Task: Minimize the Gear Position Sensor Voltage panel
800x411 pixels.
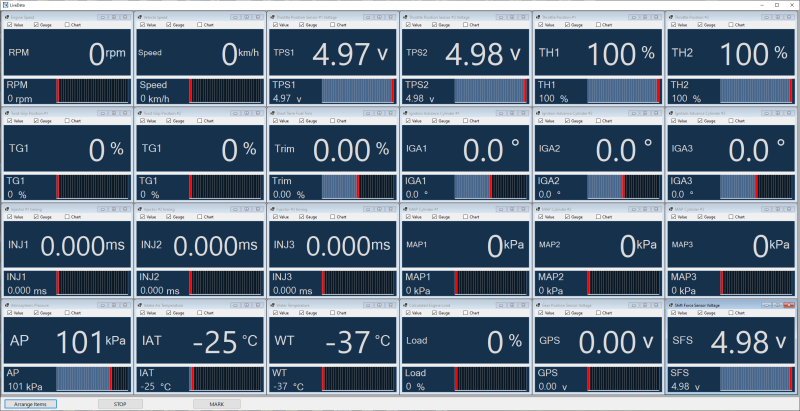Action: click(x=633, y=305)
